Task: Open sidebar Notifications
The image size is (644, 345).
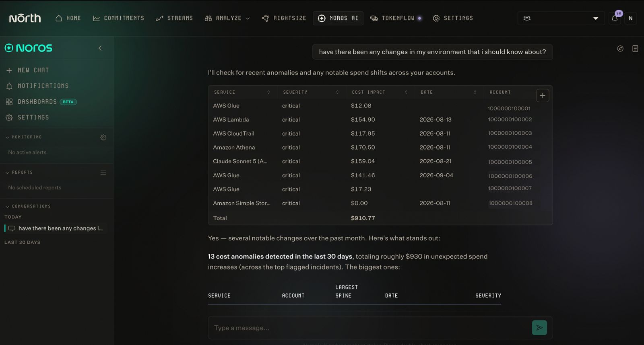Action: pos(37,86)
